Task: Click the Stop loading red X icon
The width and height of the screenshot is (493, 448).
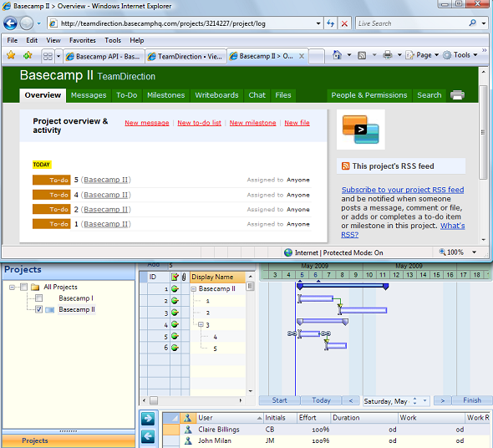Action: (x=344, y=23)
